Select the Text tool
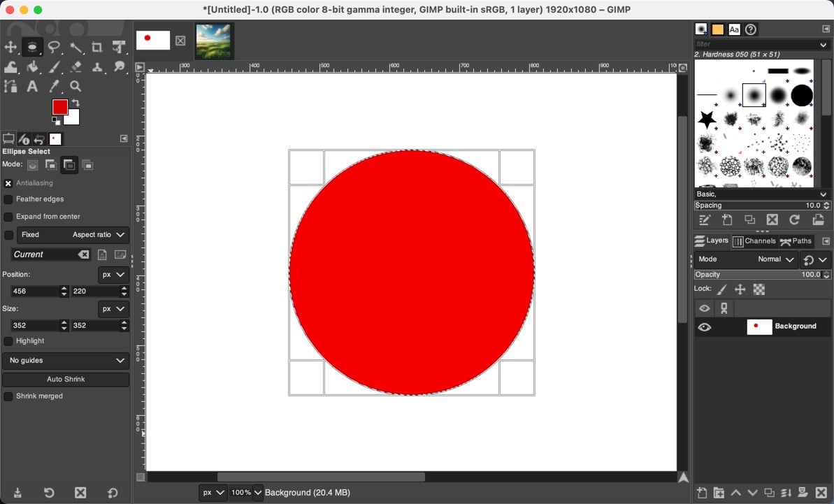 32,85
